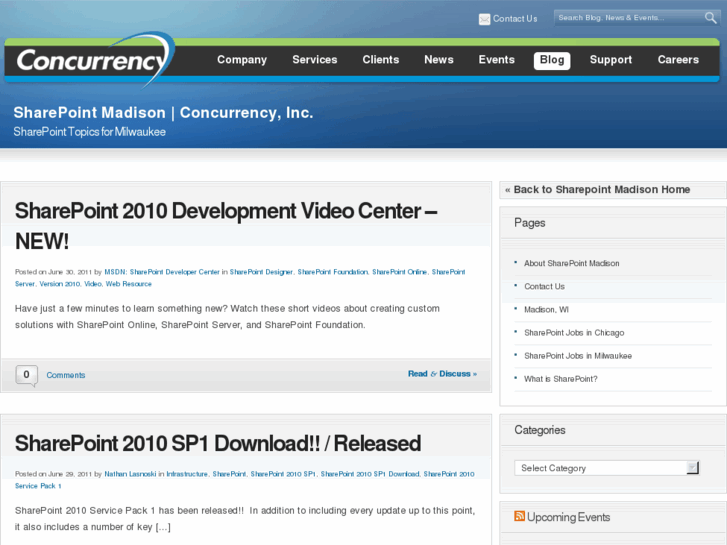The width and height of the screenshot is (727, 545).
Task: Select the Events menu item
Action: pyautogui.click(x=497, y=60)
